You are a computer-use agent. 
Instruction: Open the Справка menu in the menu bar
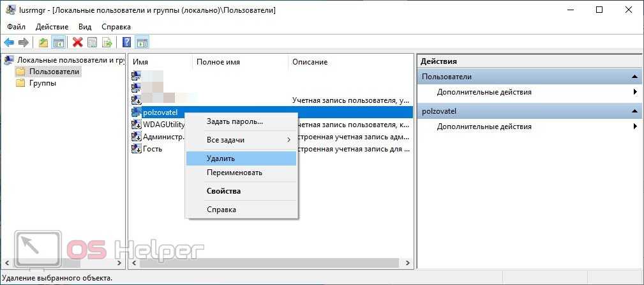click(x=116, y=27)
